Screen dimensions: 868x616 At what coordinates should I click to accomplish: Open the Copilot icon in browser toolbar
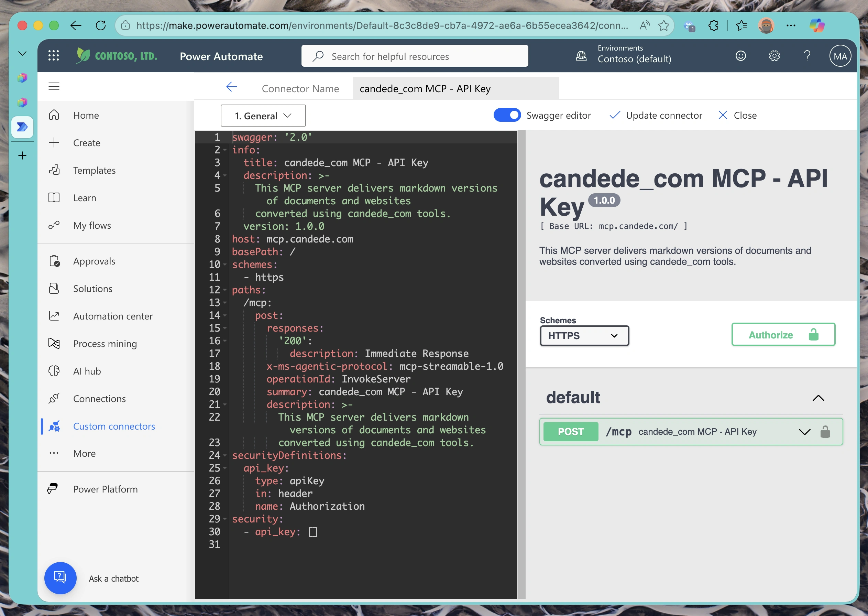(x=817, y=25)
